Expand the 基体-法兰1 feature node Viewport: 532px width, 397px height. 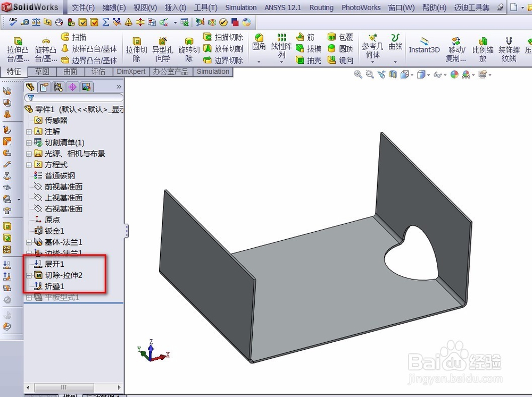pos(29,242)
